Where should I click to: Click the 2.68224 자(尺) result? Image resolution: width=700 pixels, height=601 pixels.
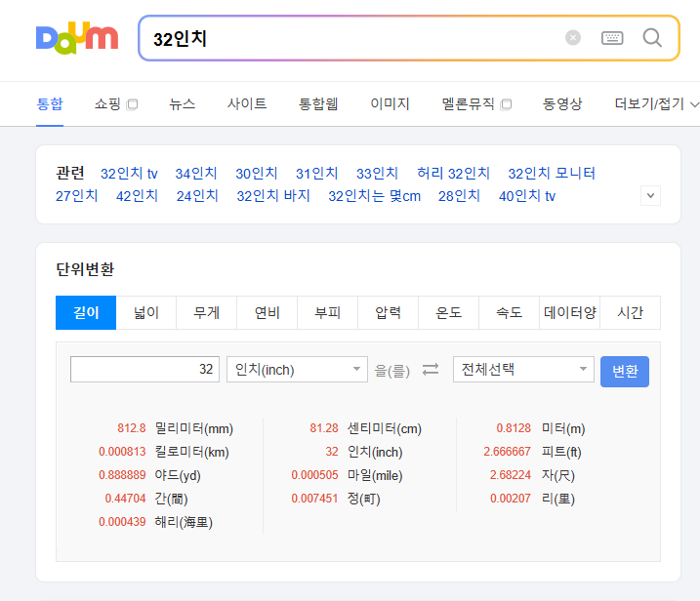pyautogui.click(x=532, y=475)
